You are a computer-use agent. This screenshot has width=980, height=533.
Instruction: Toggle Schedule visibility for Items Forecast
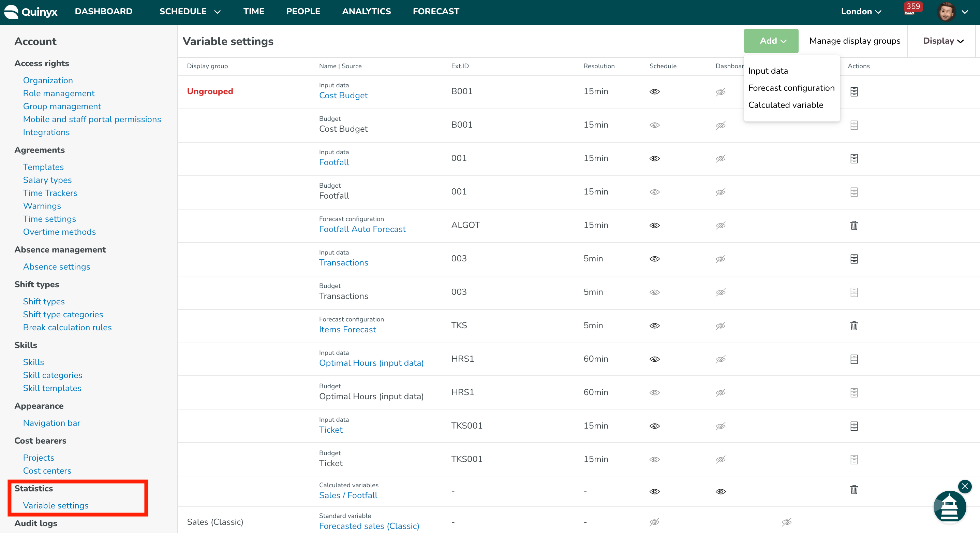coord(655,326)
